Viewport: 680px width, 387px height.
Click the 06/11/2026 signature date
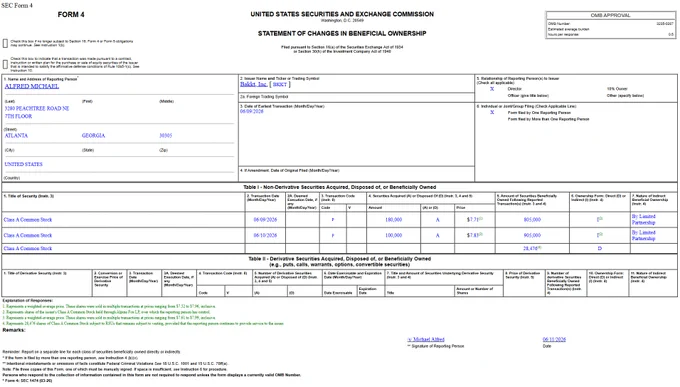[x=554, y=339]
